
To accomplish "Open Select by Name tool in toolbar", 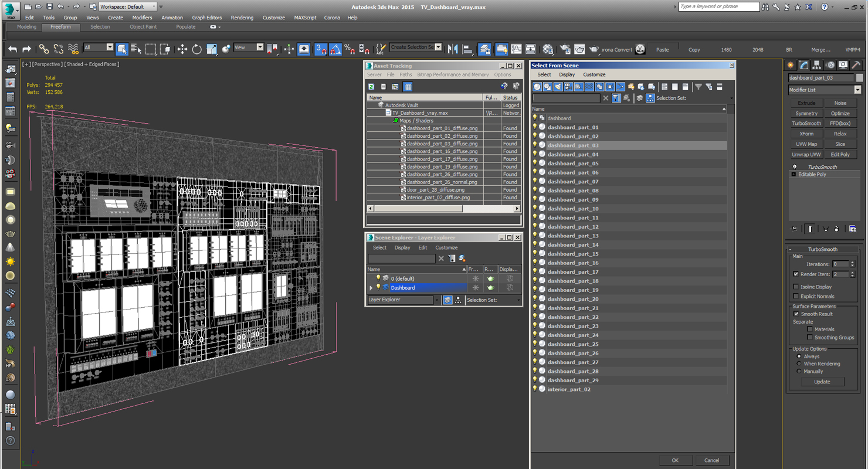I will pos(136,49).
